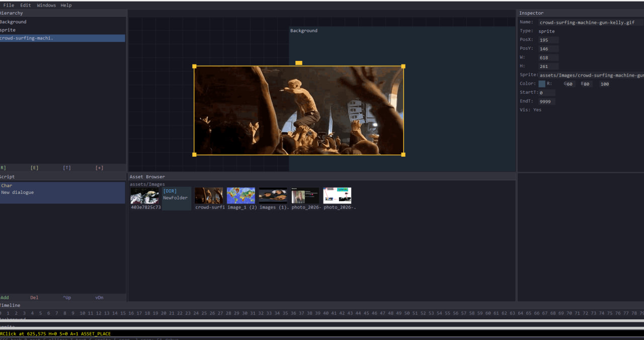Click frame 40 on the Timeline ruler
The image size is (644, 340).
click(x=326, y=313)
